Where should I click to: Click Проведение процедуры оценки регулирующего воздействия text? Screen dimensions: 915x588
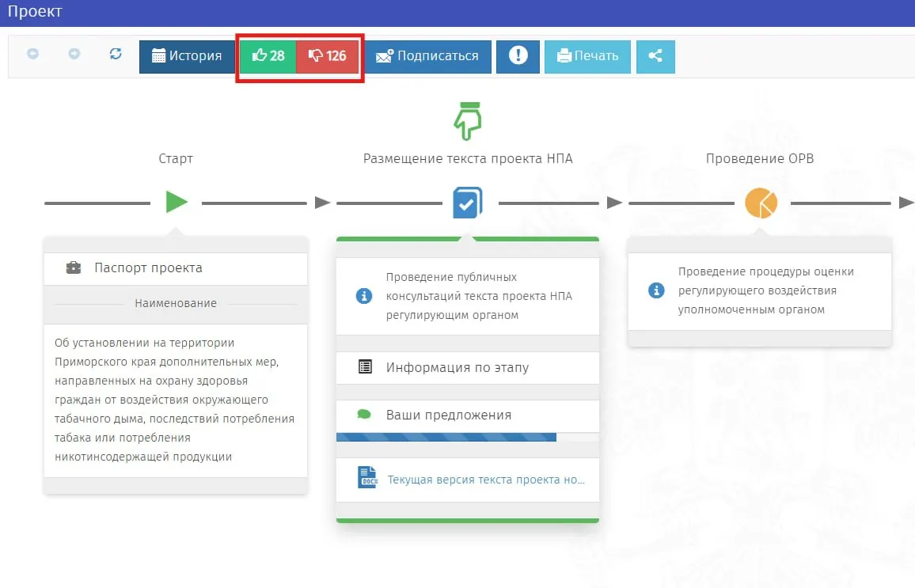(x=765, y=290)
